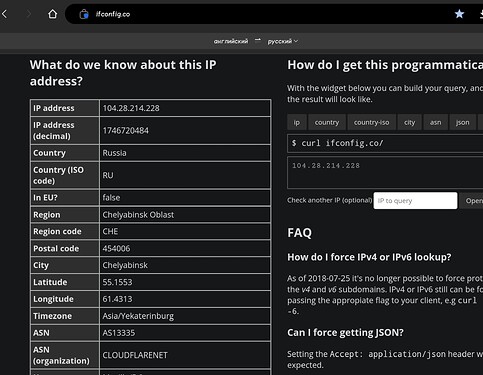Screen dimensions: 483x375
Task: Click the 104.28.214.228 result output box
Action: pos(385,173)
